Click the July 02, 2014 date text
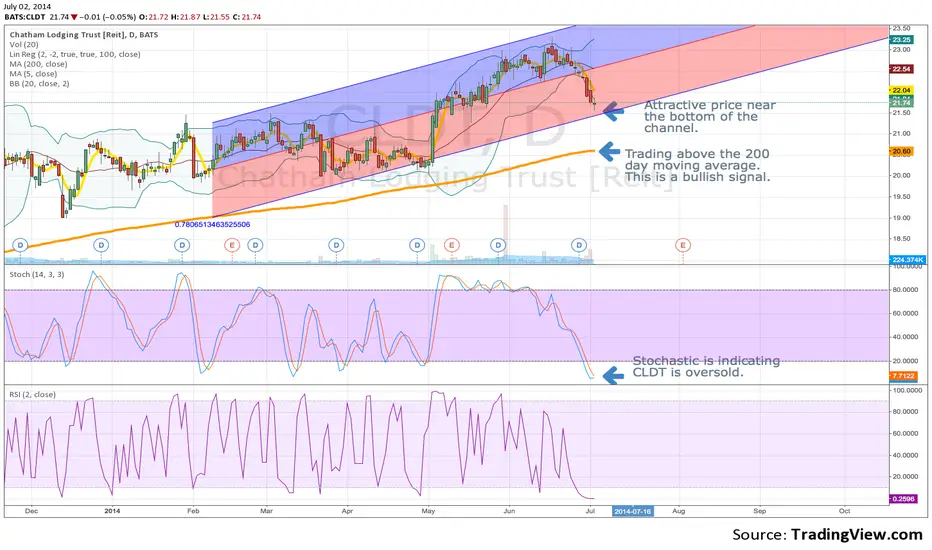This screenshot has width=932, height=550. pos(27,7)
